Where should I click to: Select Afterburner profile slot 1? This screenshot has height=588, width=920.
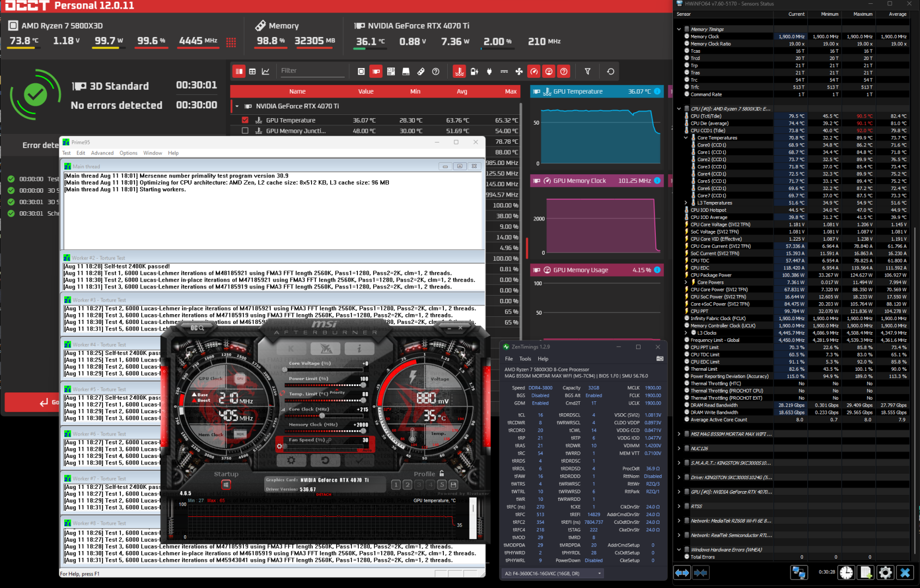[x=396, y=485]
